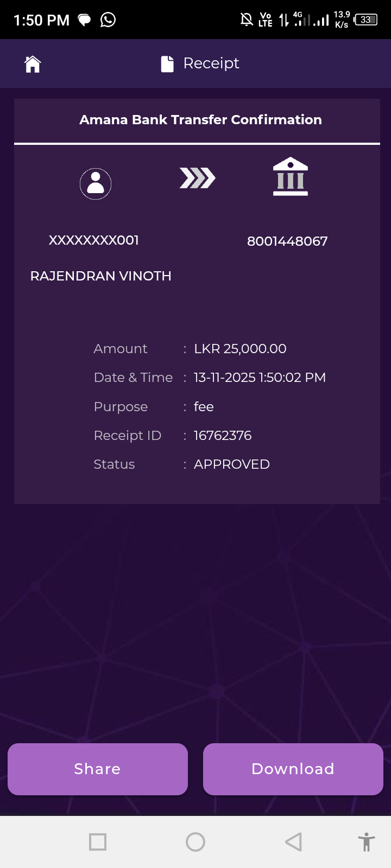
Task: Tap the home icon in header
Action: [x=33, y=64]
